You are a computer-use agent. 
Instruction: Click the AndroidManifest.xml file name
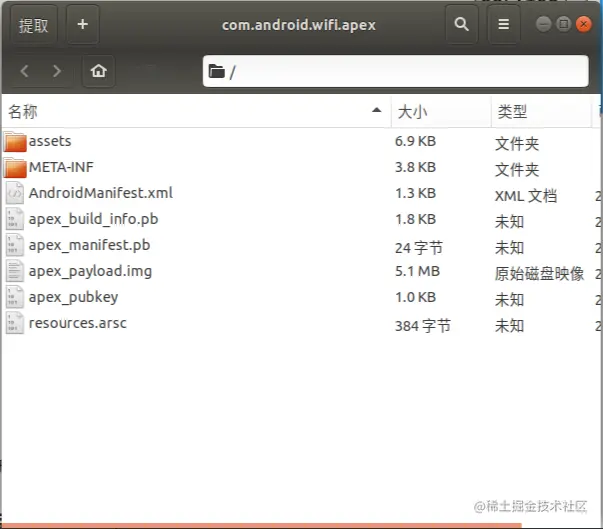click(101, 193)
